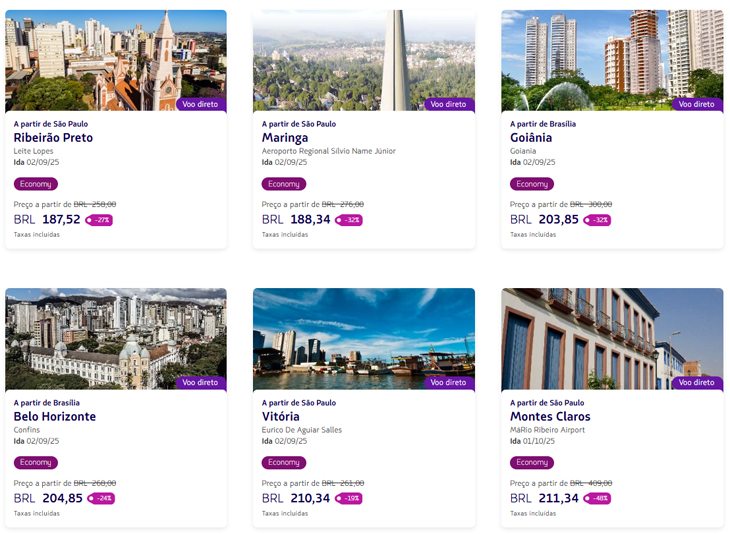Select the Belo Horizonte destination title

click(55, 417)
